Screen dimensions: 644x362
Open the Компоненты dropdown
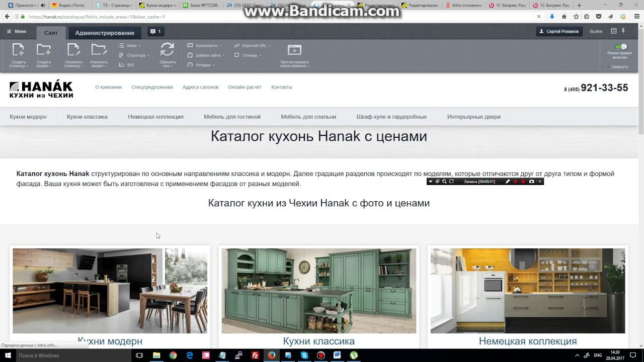tap(205, 45)
